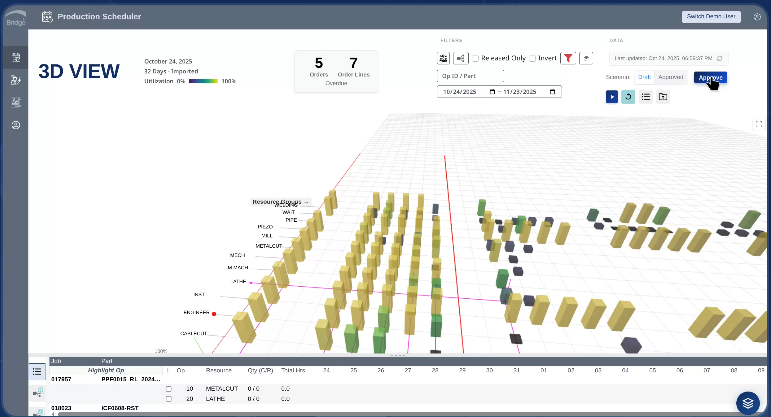The width and height of the screenshot is (771, 417).
Task: Open the list view icon beside reset
Action: (x=645, y=97)
